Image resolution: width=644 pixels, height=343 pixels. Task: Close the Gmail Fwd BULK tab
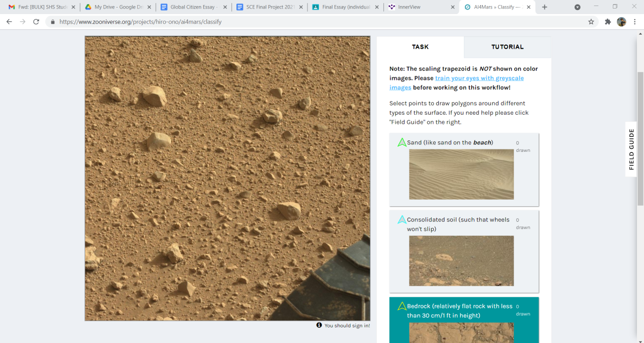coord(73,7)
